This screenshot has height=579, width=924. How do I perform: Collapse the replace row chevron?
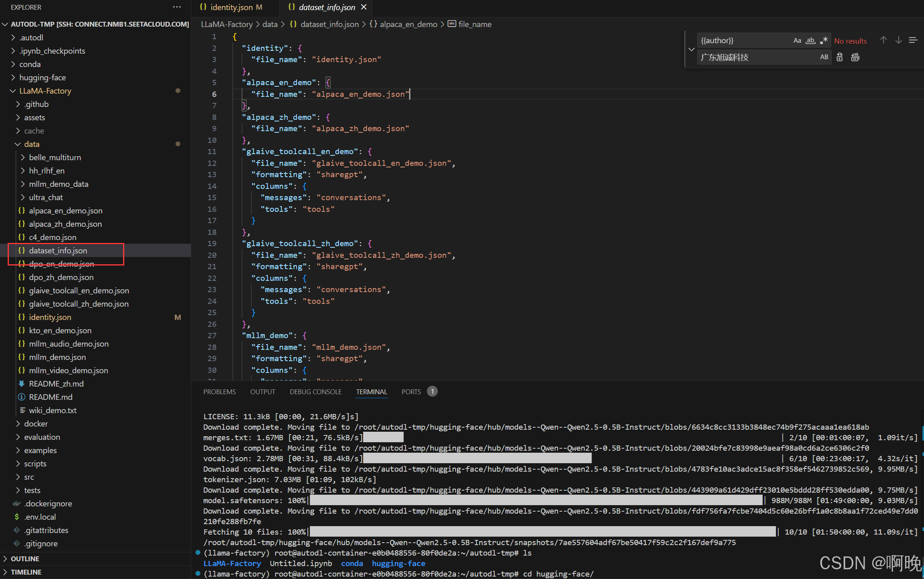click(691, 49)
